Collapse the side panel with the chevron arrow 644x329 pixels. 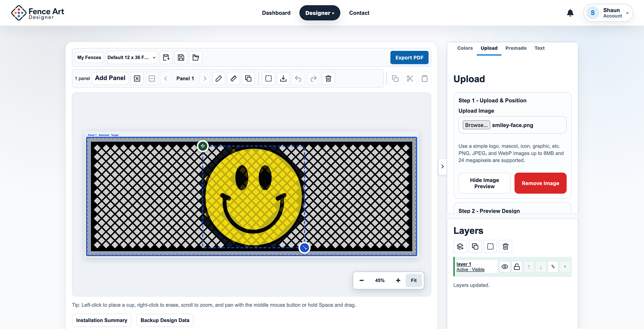pyautogui.click(x=442, y=167)
